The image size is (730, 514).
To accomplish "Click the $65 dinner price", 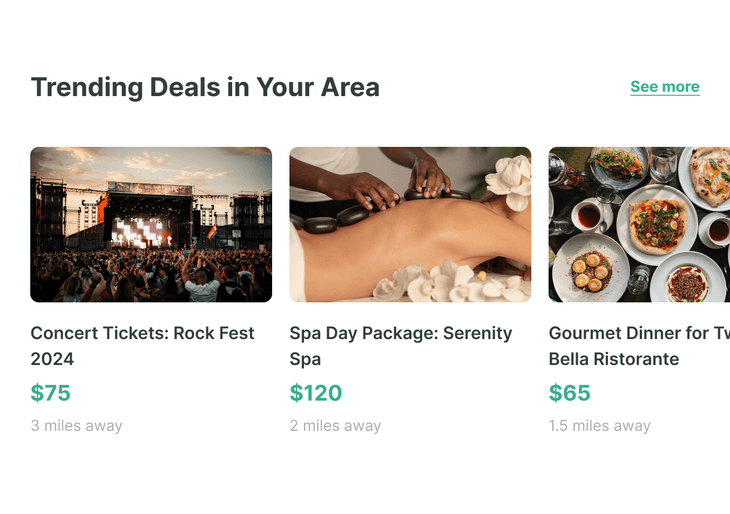I will click(x=570, y=393).
